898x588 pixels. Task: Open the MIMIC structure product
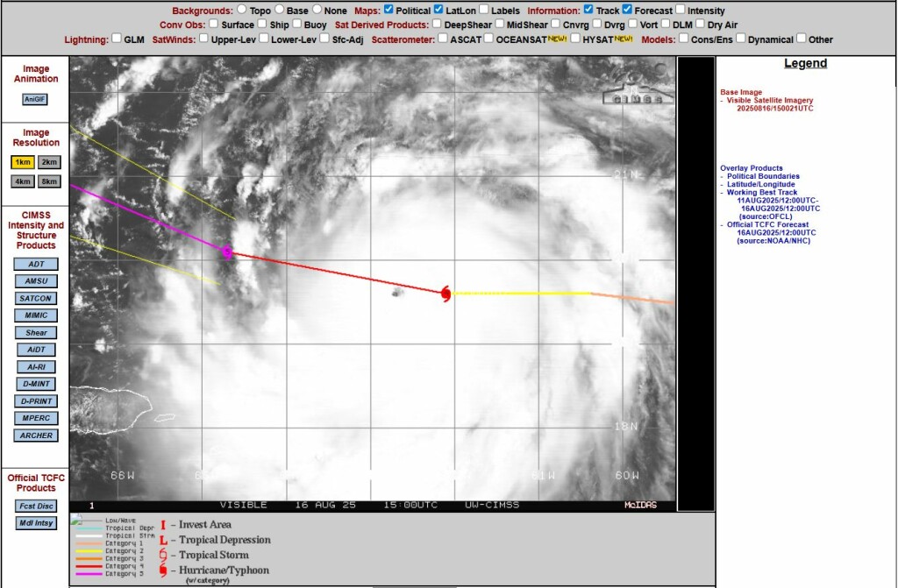tap(36, 315)
